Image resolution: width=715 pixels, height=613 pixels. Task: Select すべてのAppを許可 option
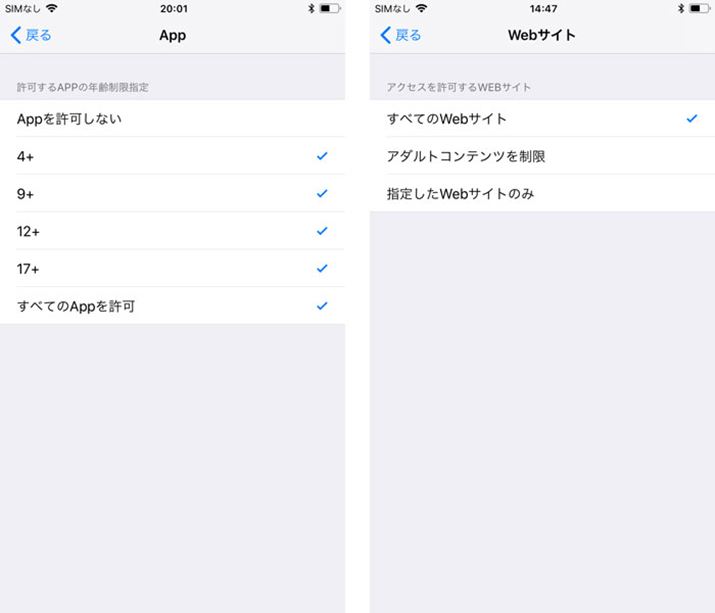[172, 306]
